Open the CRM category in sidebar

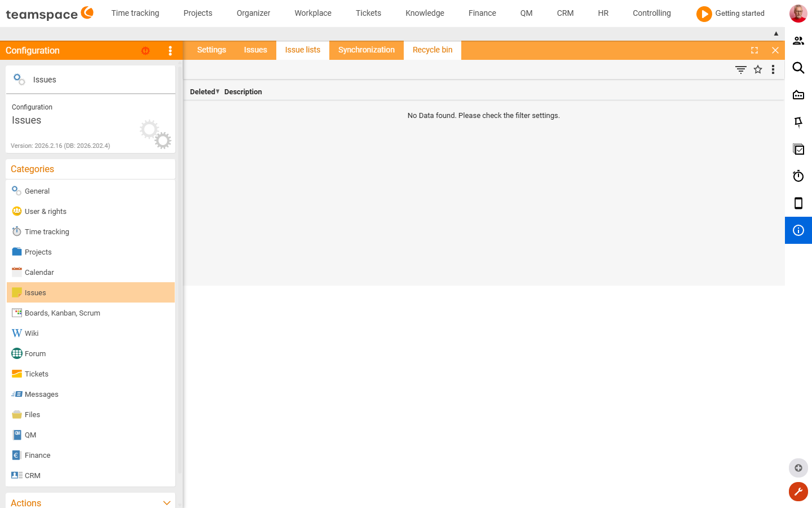pos(90,476)
